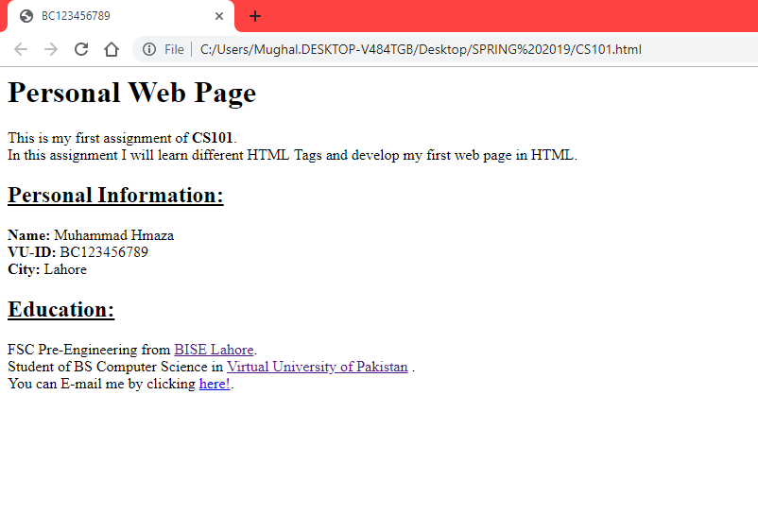
Task: Click 'FSC Pre-Engineering from' text
Action: (89, 350)
